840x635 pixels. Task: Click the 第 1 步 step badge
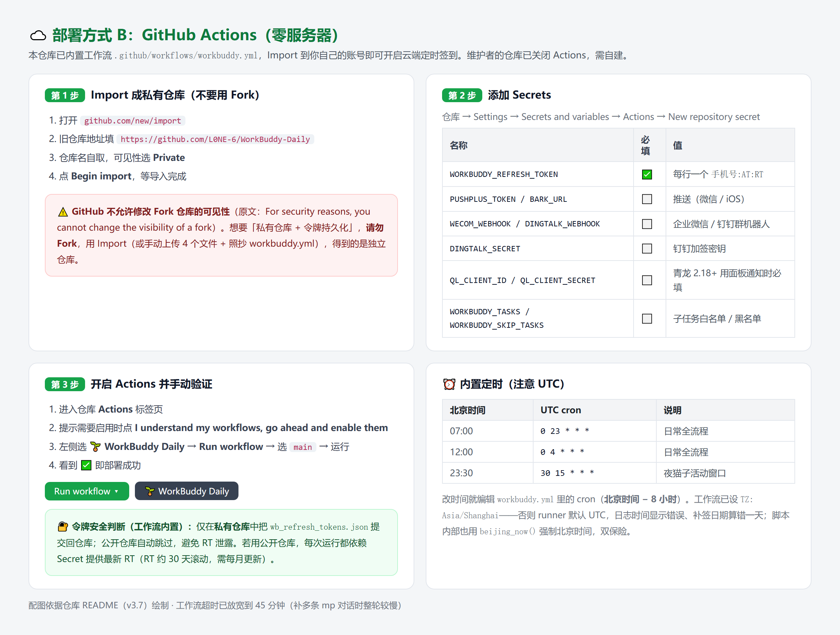(64, 95)
